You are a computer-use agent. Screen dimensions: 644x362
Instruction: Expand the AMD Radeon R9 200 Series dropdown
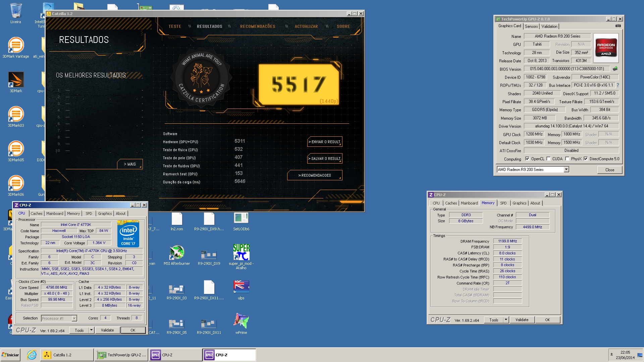tap(566, 170)
